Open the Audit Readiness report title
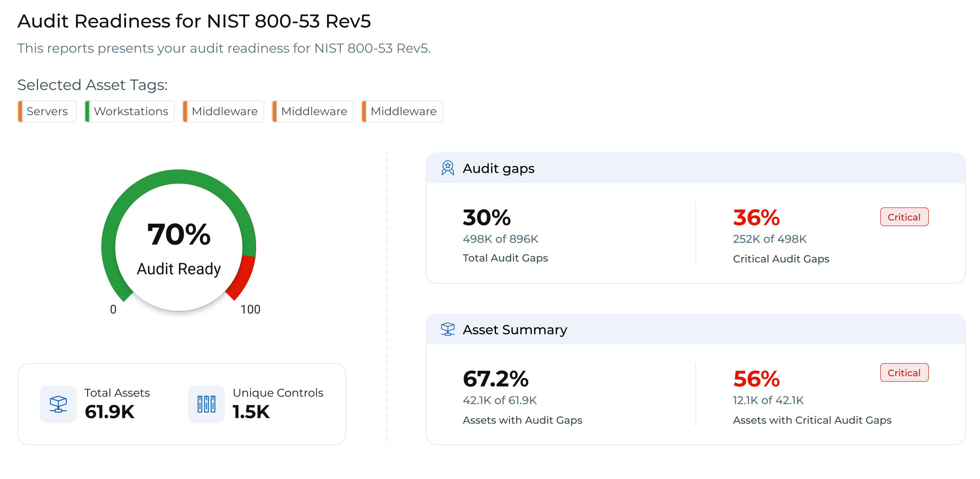Viewport: 980px width, 479px height. click(x=195, y=20)
